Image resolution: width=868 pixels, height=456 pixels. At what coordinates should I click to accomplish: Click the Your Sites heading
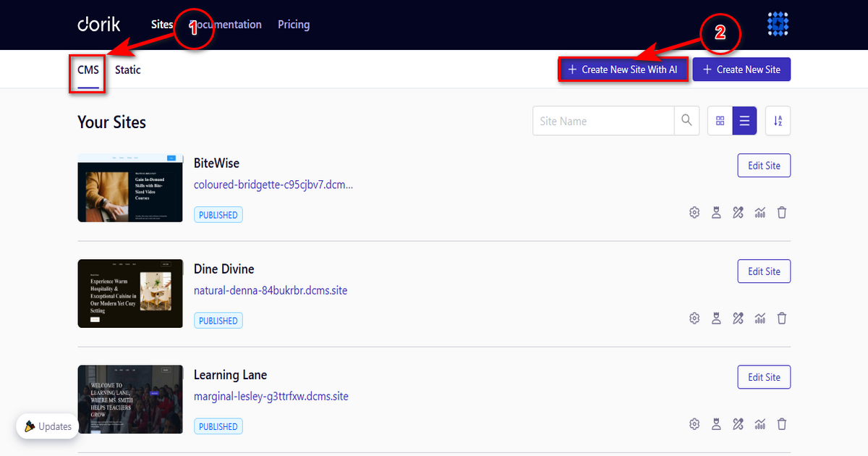coord(112,122)
